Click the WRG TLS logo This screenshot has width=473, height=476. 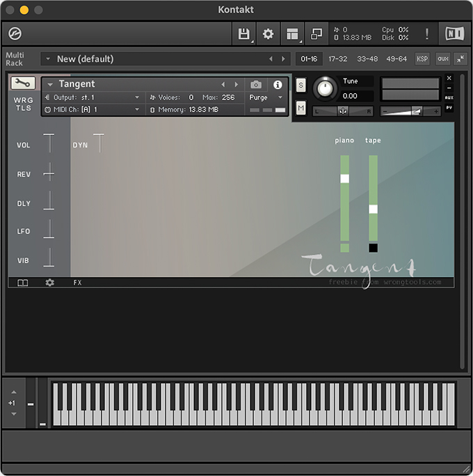pos(24,104)
